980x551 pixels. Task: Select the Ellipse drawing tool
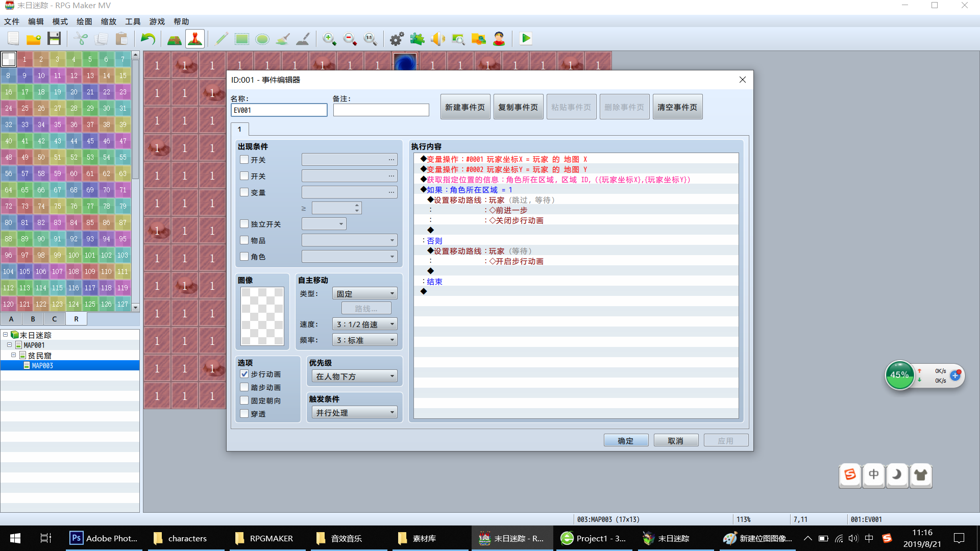tap(262, 39)
